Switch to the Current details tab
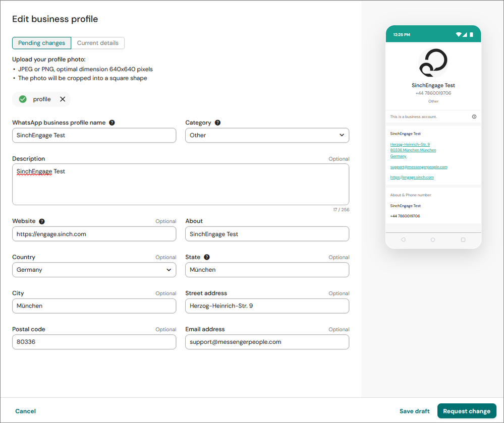 click(x=98, y=43)
